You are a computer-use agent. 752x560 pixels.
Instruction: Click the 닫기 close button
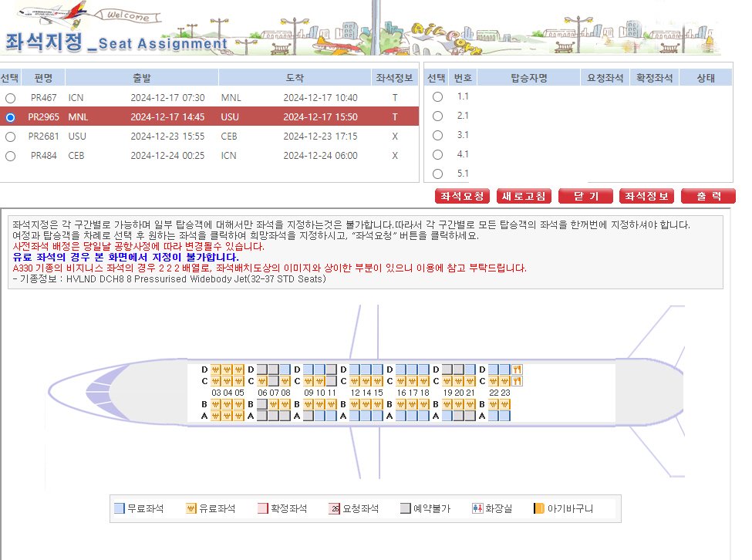coord(585,197)
